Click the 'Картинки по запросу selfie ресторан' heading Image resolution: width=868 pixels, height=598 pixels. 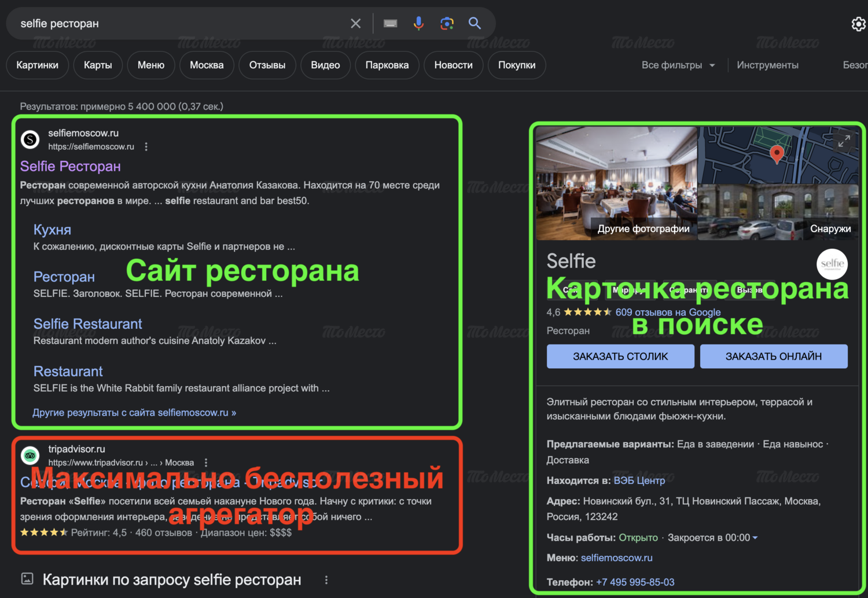(172, 580)
